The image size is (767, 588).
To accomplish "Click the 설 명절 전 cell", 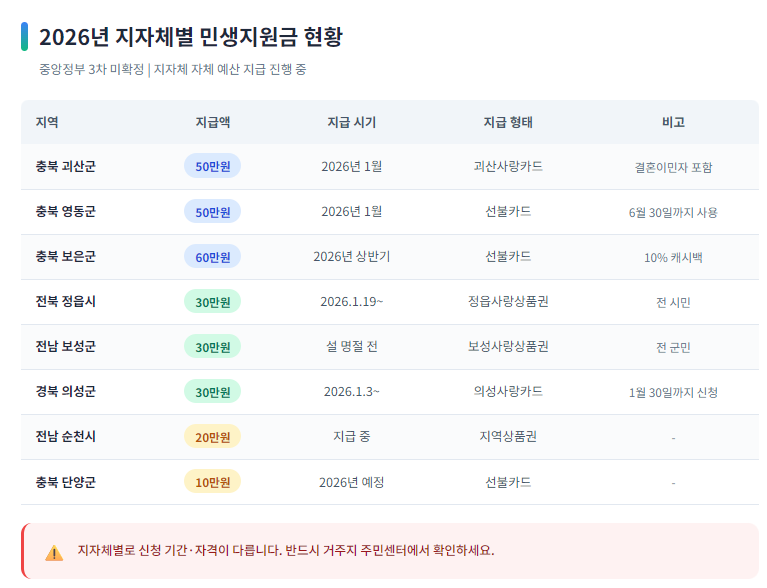I will [x=352, y=346].
